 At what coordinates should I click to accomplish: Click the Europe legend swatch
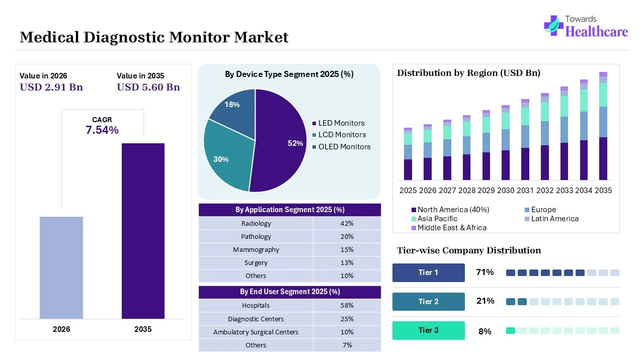click(527, 210)
